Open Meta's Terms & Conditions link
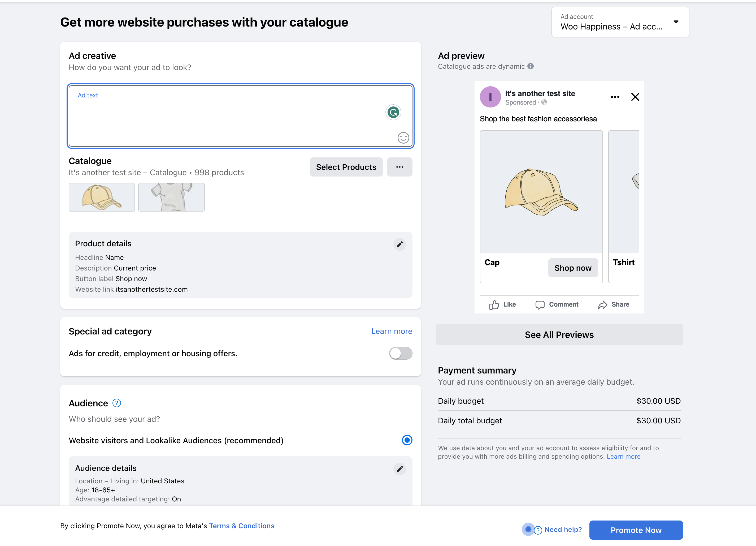Image resolution: width=756 pixels, height=546 pixels. [241, 526]
